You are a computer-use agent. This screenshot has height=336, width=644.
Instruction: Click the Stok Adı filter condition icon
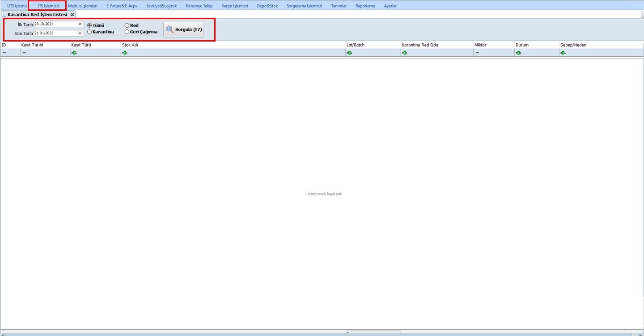click(x=125, y=53)
